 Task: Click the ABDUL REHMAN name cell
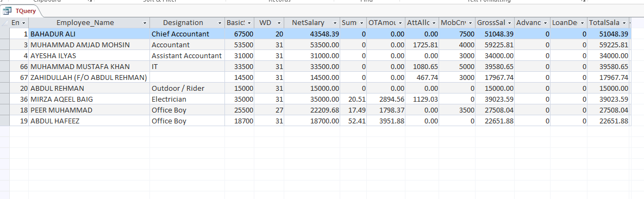89,88
